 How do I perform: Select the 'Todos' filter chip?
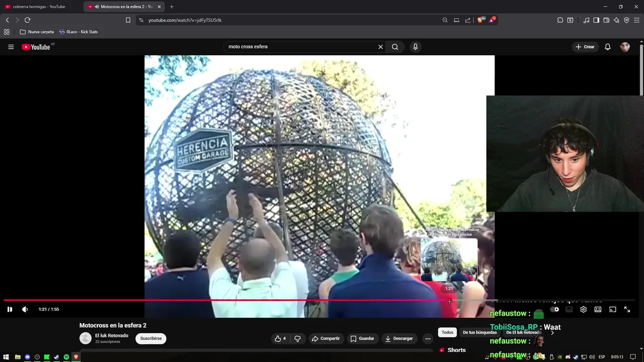point(447,332)
